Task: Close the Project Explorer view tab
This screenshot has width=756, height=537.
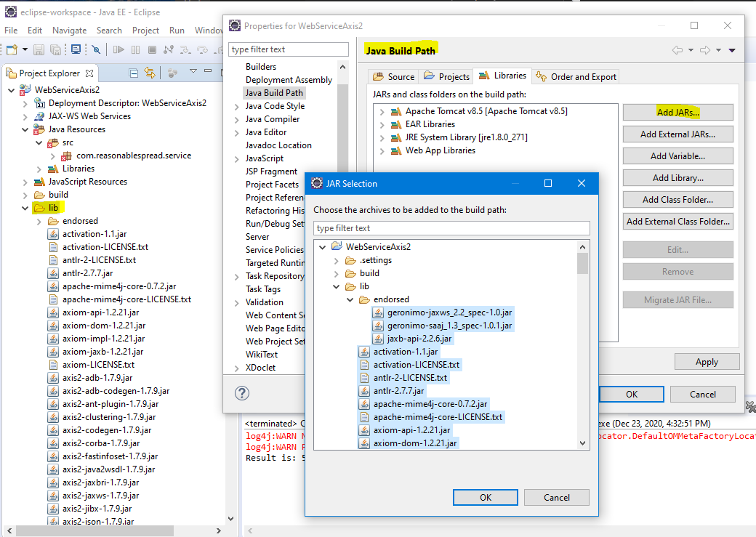Action: [x=89, y=73]
